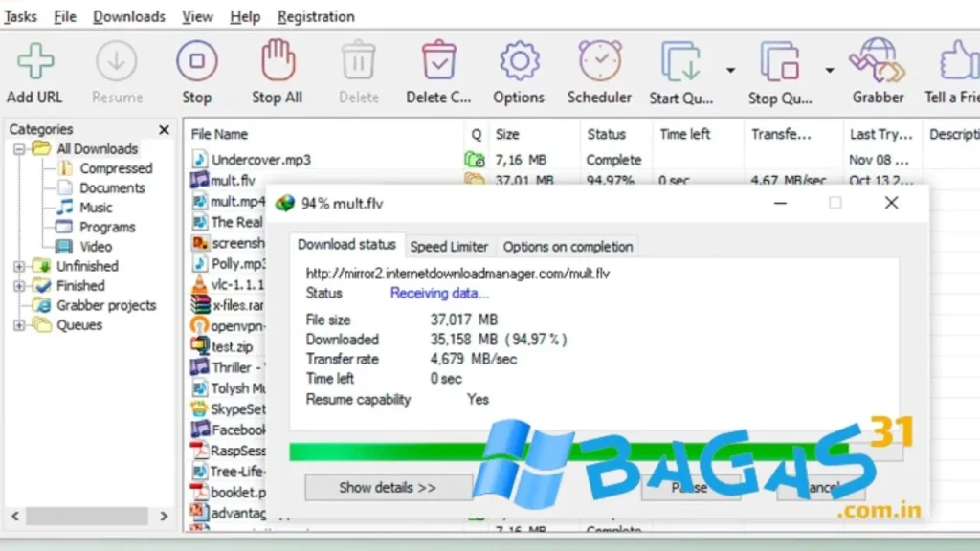This screenshot has height=551, width=980.
Task: Expand the Unfinished category
Action: [x=19, y=266]
